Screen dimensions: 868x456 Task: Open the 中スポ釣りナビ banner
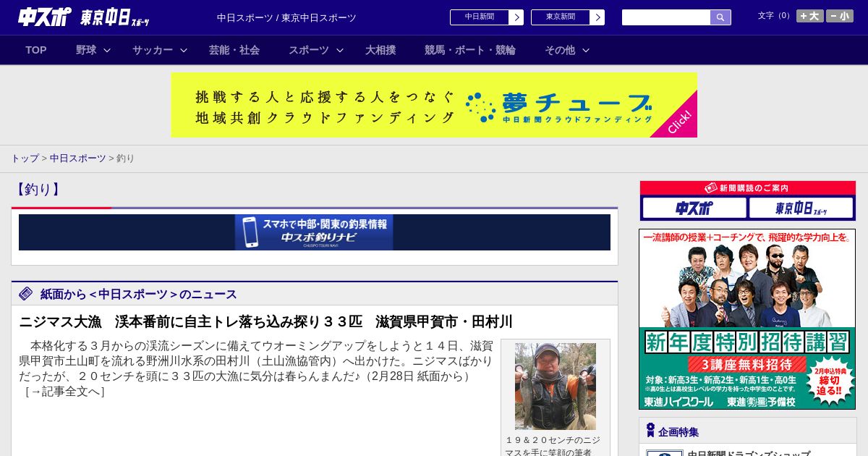click(314, 232)
